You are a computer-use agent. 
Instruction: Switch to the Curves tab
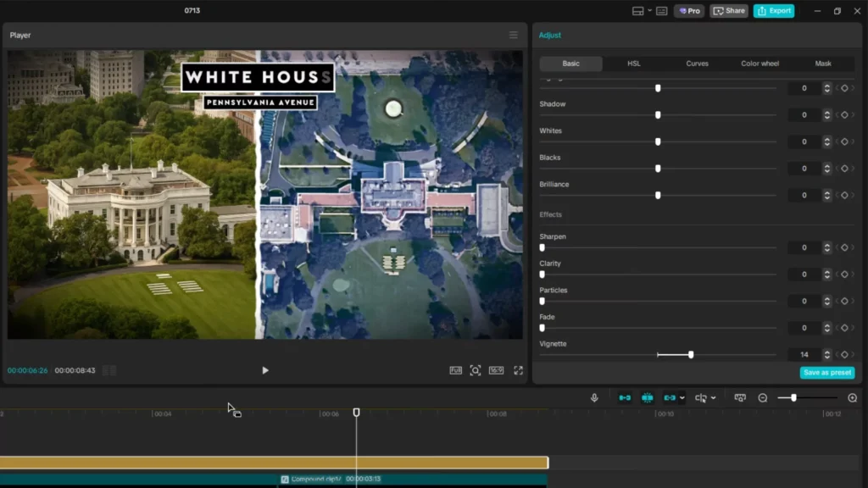697,64
